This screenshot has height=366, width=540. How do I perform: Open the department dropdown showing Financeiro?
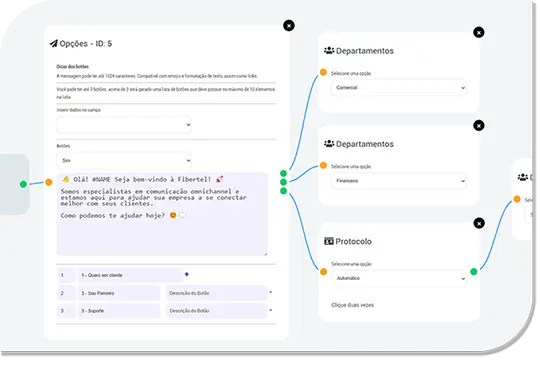click(x=399, y=181)
